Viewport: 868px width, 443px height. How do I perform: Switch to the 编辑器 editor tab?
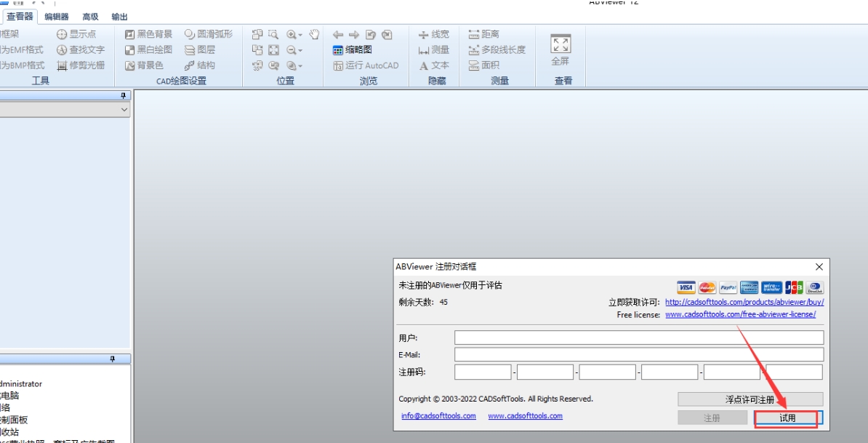pyautogui.click(x=57, y=17)
